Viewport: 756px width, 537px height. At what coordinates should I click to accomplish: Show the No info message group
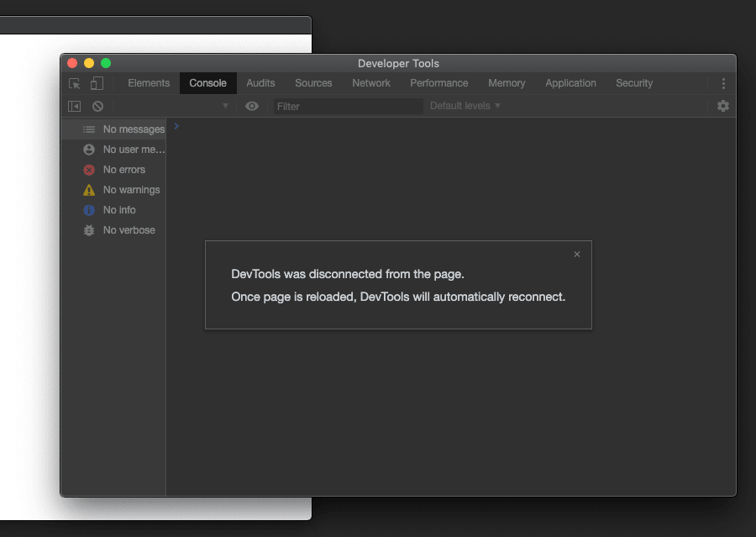click(x=118, y=210)
